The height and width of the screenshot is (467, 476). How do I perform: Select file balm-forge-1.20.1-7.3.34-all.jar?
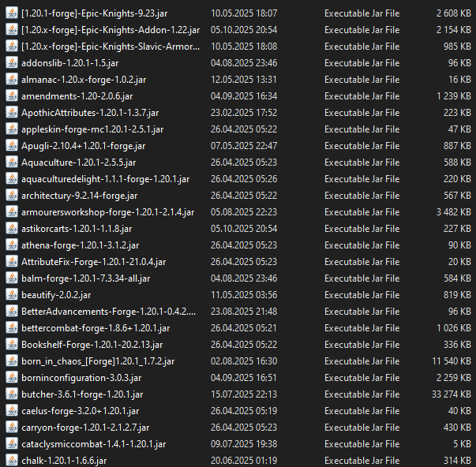tap(86, 278)
